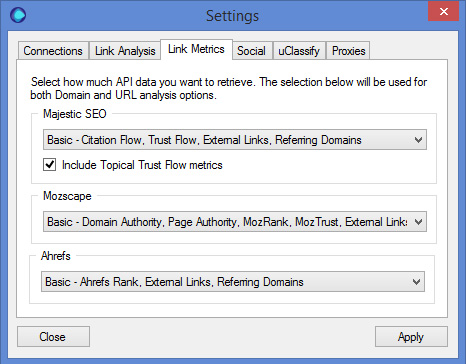Select the Link Metrics tab
The width and height of the screenshot is (466, 364).
pos(196,49)
